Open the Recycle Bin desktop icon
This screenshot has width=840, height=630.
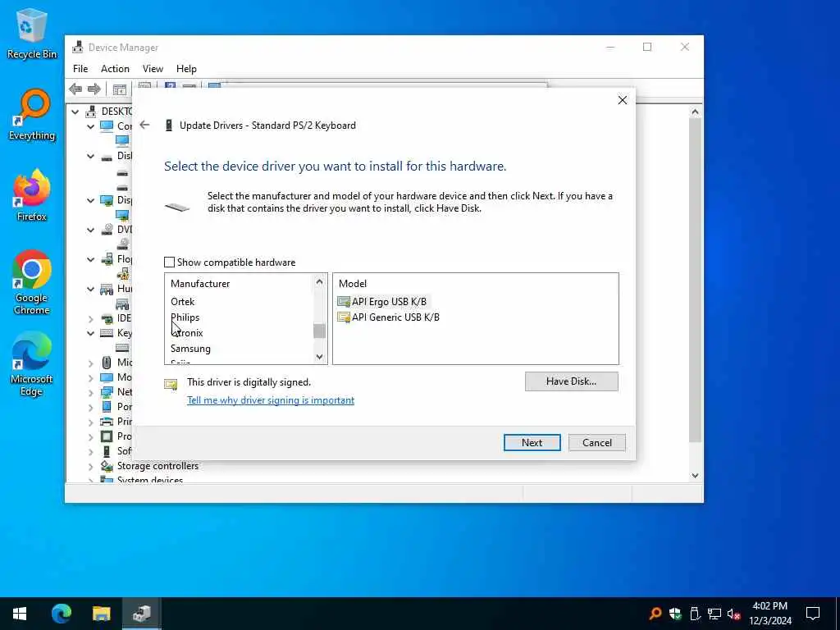[32, 34]
